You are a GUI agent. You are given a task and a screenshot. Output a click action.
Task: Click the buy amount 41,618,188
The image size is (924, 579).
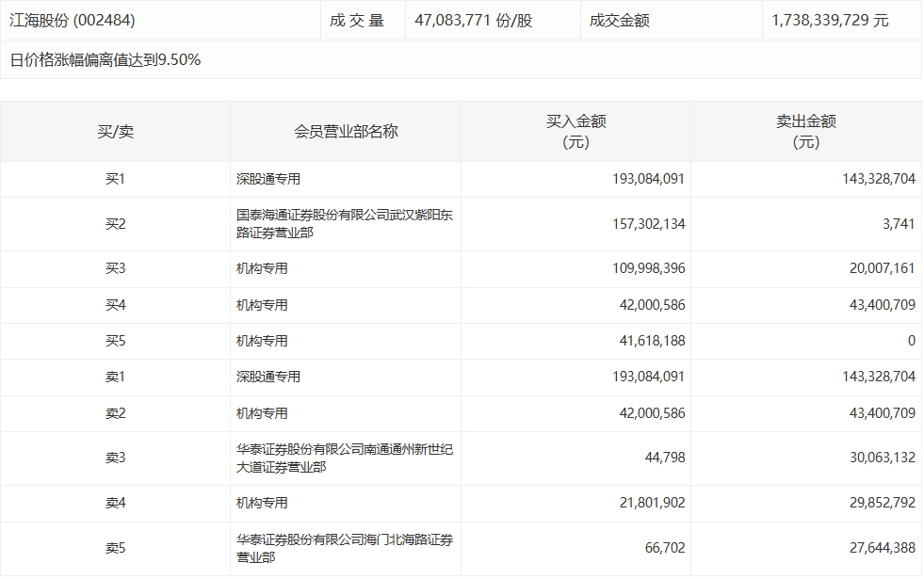[x=649, y=341]
